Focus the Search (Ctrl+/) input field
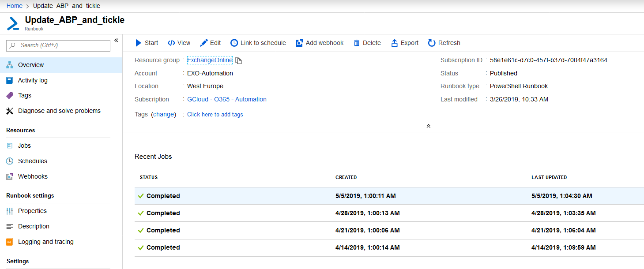 point(58,45)
